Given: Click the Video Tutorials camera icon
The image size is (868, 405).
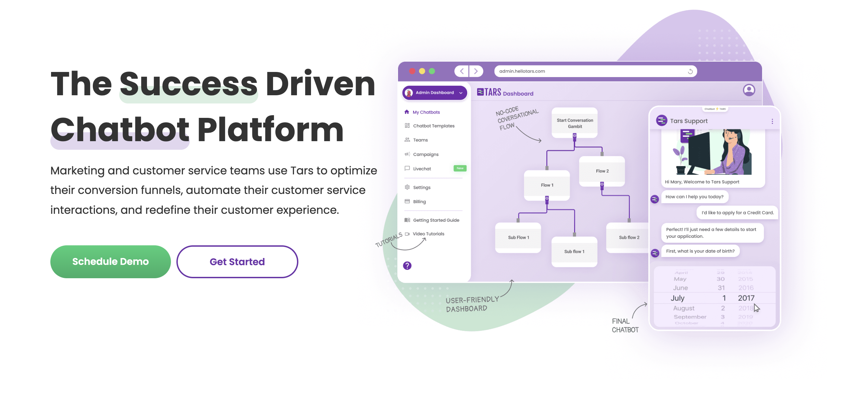Looking at the screenshot, I should coord(407,234).
